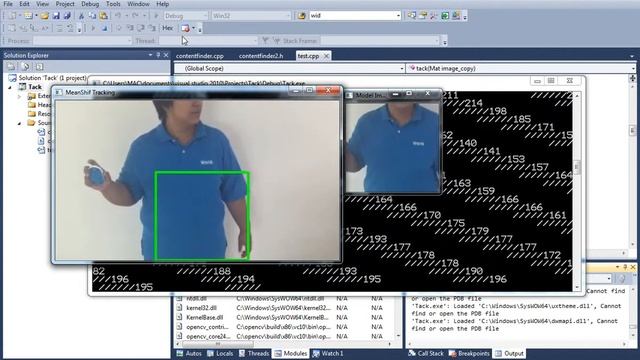The height and width of the screenshot is (360, 640).
Task: Switch to the contentfinder.cpp tab
Action: 200,56
